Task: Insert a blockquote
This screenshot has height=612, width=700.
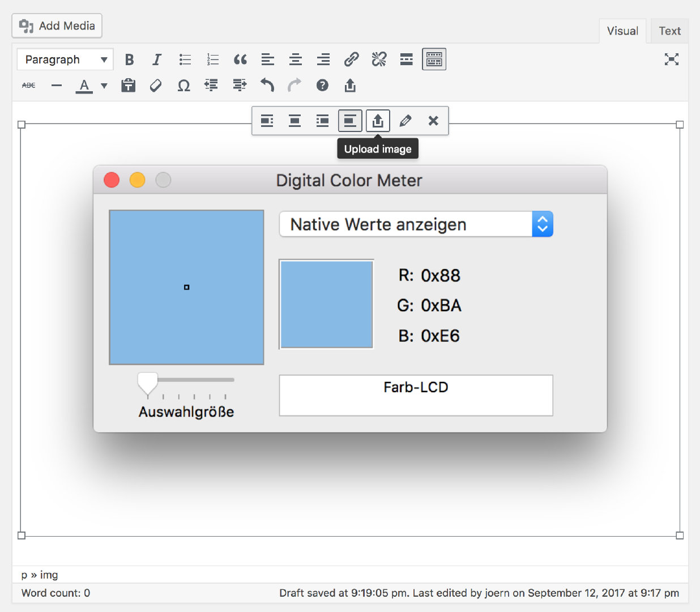Action: (240, 59)
